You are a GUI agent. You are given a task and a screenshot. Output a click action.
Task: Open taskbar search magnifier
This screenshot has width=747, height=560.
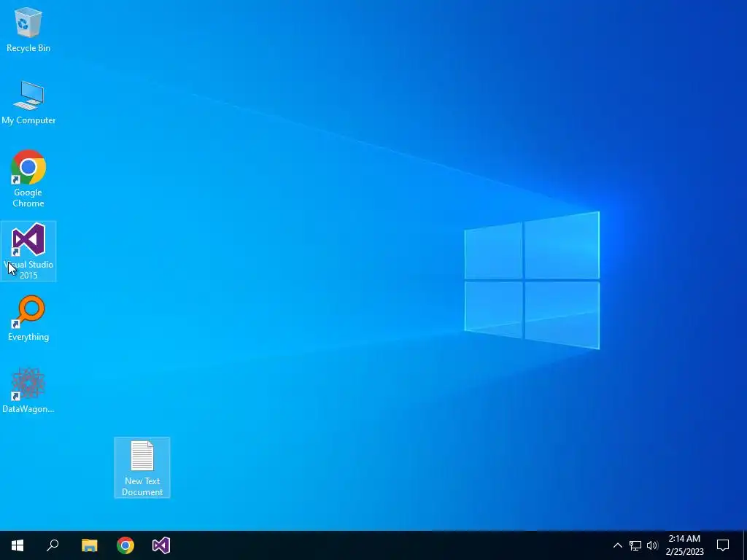click(x=53, y=545)
